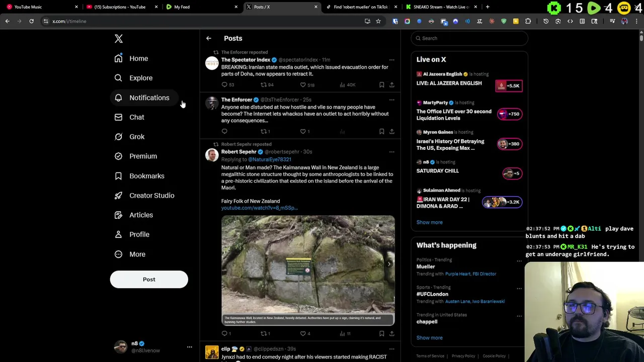644x362 pixels.
Task: Open The Enforcer profile avatar
Action: [212, 103]
